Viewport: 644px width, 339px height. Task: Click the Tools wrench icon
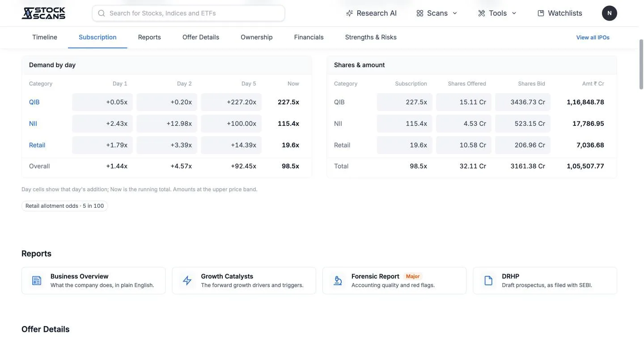pyautogui.click(x=482, y=13)
